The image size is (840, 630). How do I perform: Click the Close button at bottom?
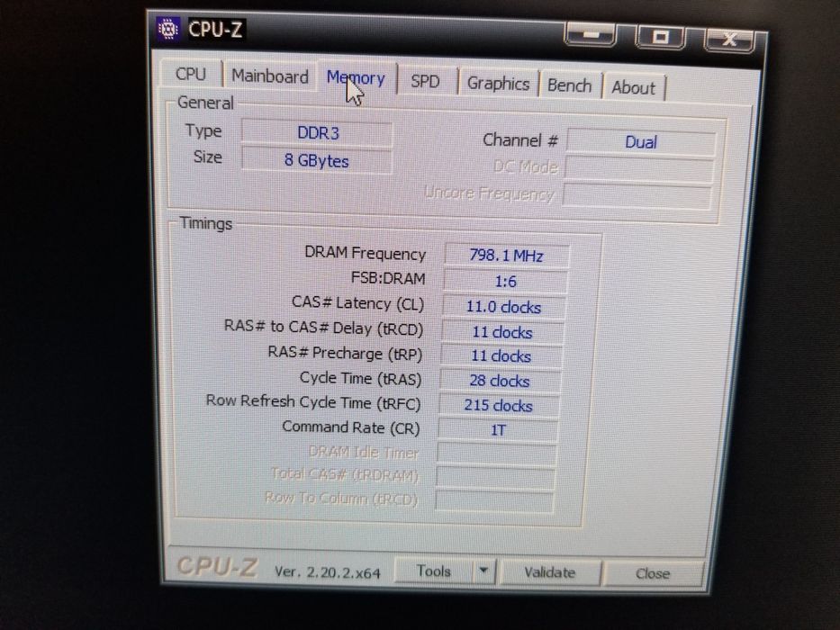(x=653, y=574)
